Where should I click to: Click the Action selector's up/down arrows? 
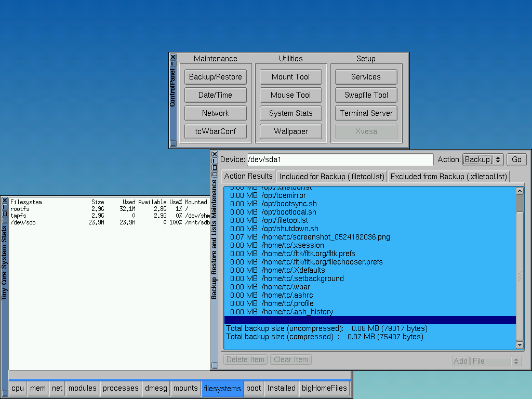click(x=498, y=159)
